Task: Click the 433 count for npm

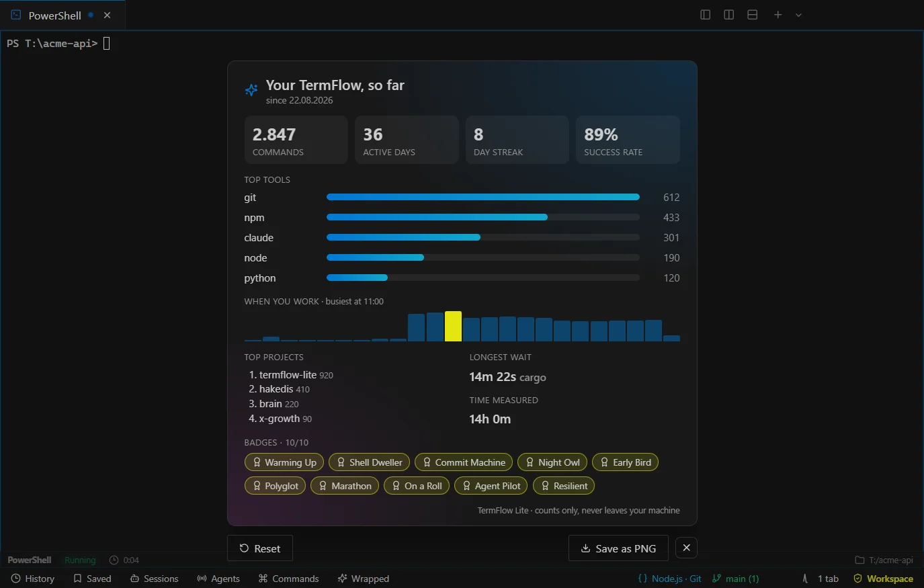Action: [671, 217]
